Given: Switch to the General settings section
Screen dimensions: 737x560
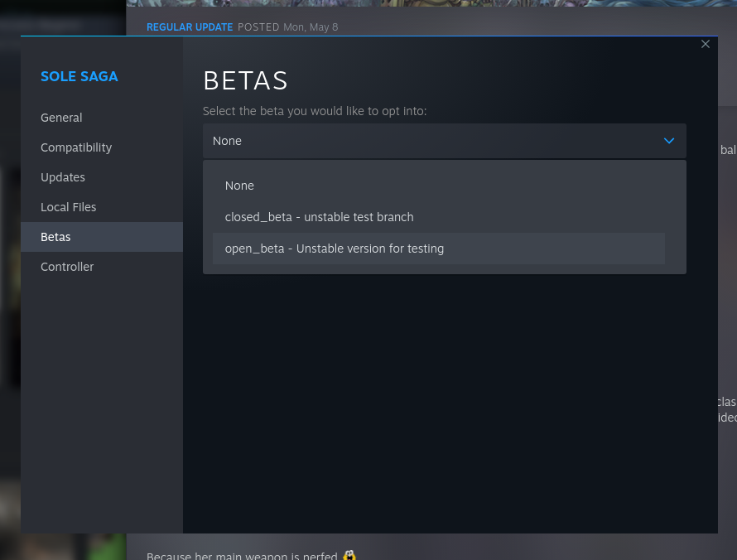Looking at the screenshot, I should [x=61, y=118].
